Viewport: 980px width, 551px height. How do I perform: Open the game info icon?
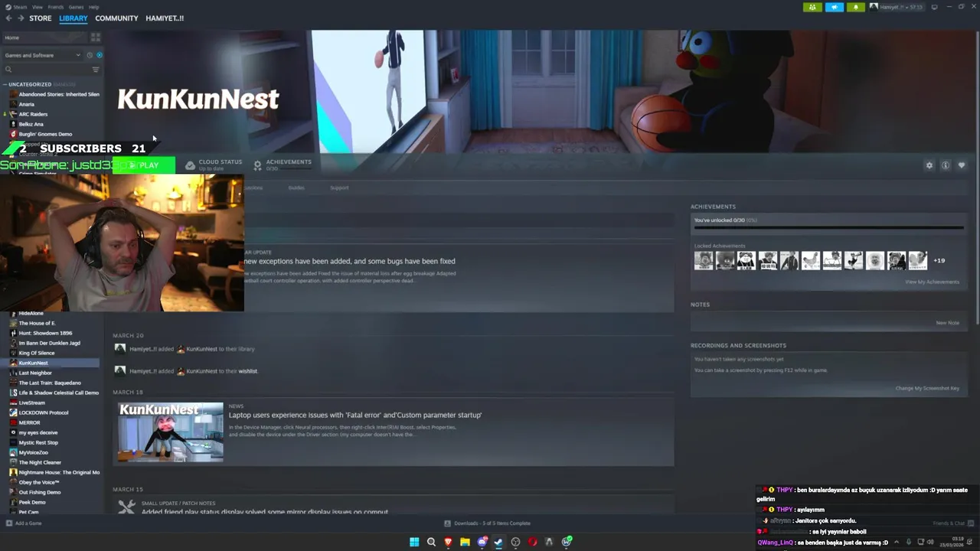[946, 165]
